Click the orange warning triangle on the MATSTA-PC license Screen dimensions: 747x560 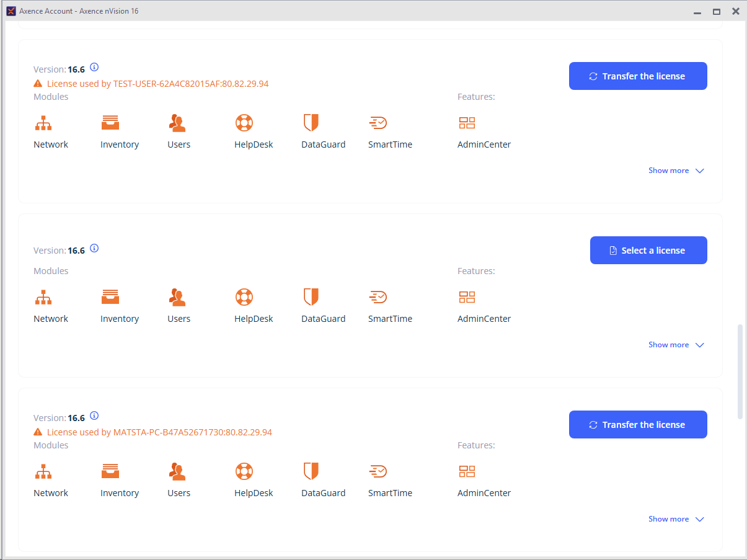pos(38,432)
